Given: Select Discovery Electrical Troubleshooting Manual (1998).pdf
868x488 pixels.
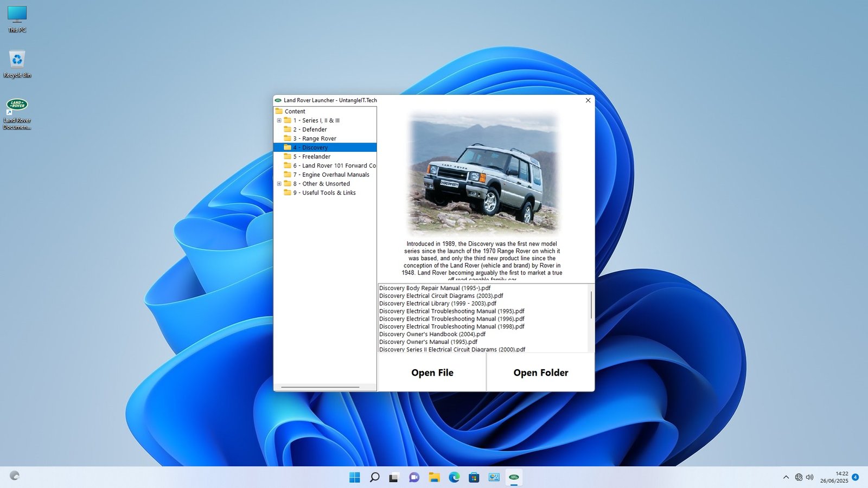Looking at the screenshot, I should coord(451,326).
